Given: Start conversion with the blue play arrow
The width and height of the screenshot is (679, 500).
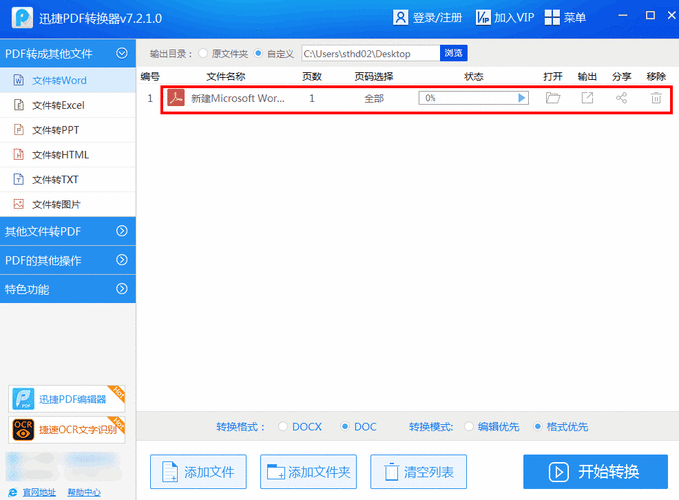Looking at the screenshot, I should pyautogui.click(x=522, y=98).
